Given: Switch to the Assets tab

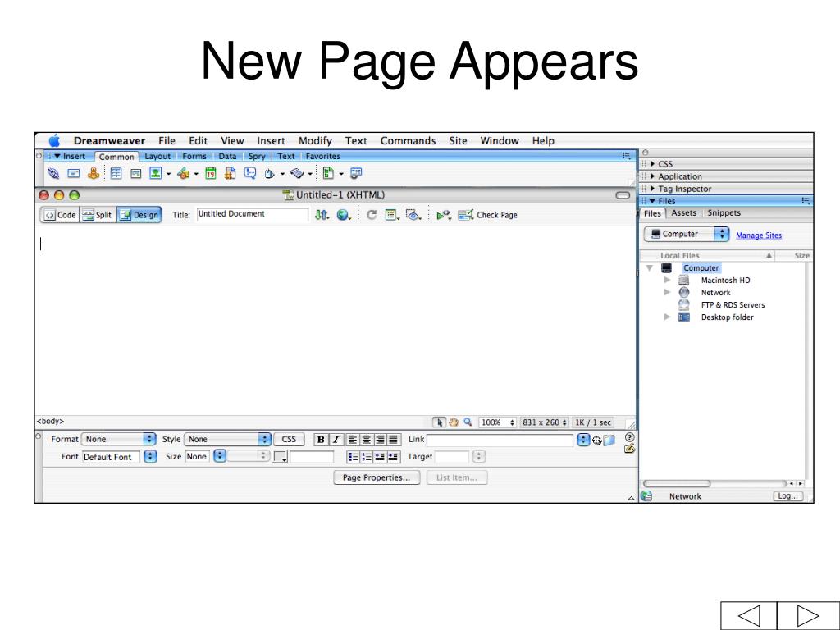Looking at the screenshot, I should coord(683,212).
